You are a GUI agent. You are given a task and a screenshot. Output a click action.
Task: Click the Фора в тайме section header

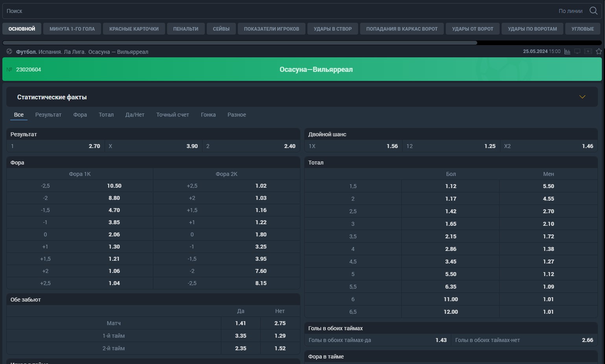451,357
